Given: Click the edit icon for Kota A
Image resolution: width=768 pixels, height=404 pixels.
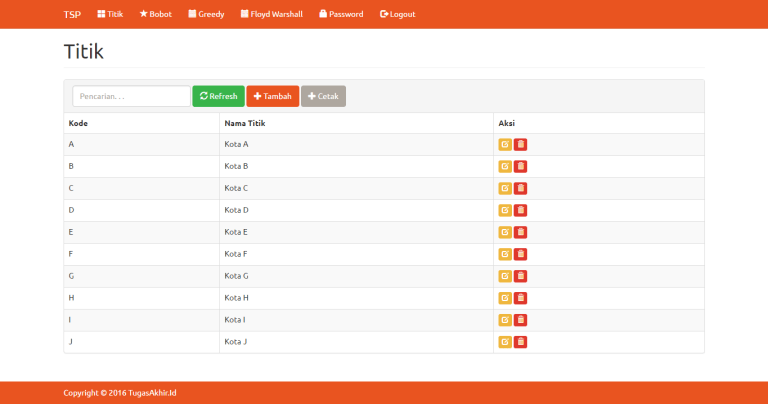Looking at the screenshot, I should (x=505, y=145).
